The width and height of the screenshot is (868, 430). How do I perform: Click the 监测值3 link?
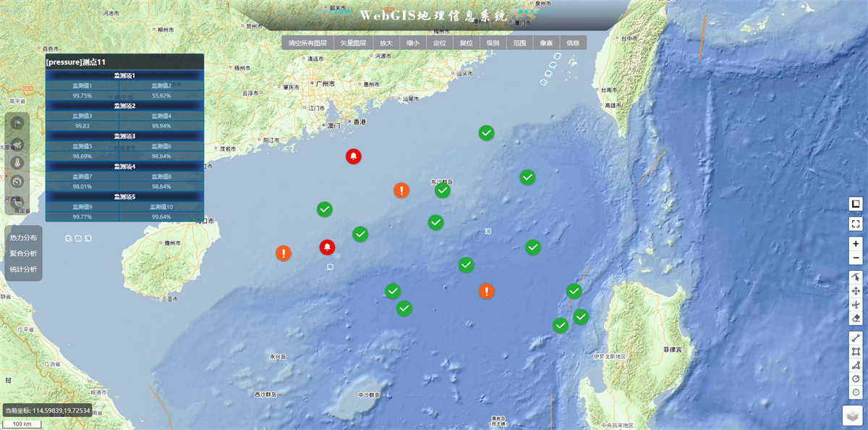(82, 116)
